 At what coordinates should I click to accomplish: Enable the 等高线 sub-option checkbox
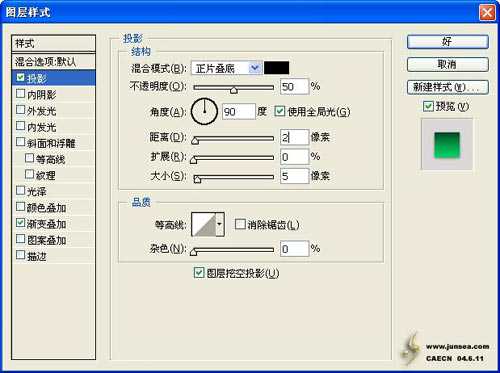[29, 158]
